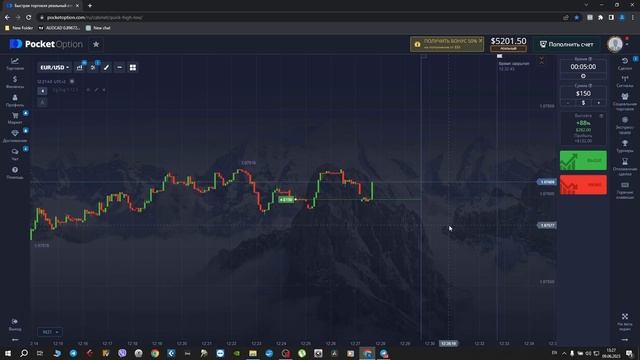Open multi-chart grid layout icon

133,67
